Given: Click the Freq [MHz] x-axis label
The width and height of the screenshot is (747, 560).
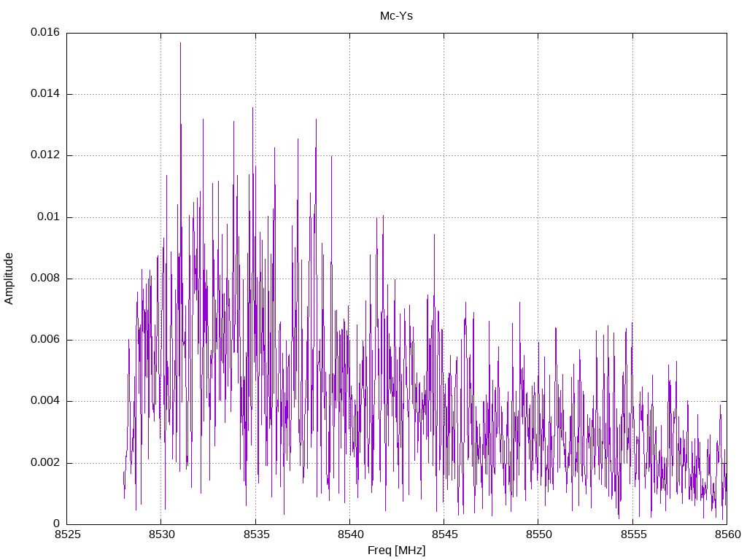Looking at the screenshot, I should coord(396,551).
